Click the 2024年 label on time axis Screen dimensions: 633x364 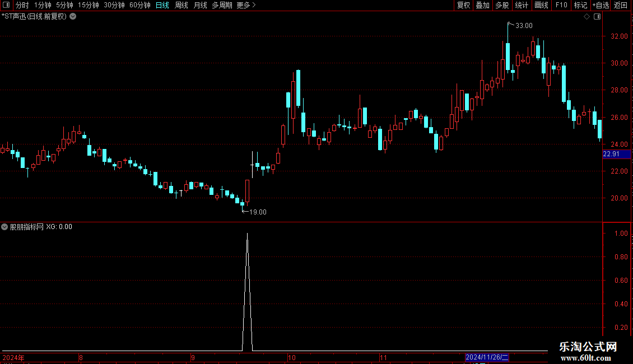13,357
